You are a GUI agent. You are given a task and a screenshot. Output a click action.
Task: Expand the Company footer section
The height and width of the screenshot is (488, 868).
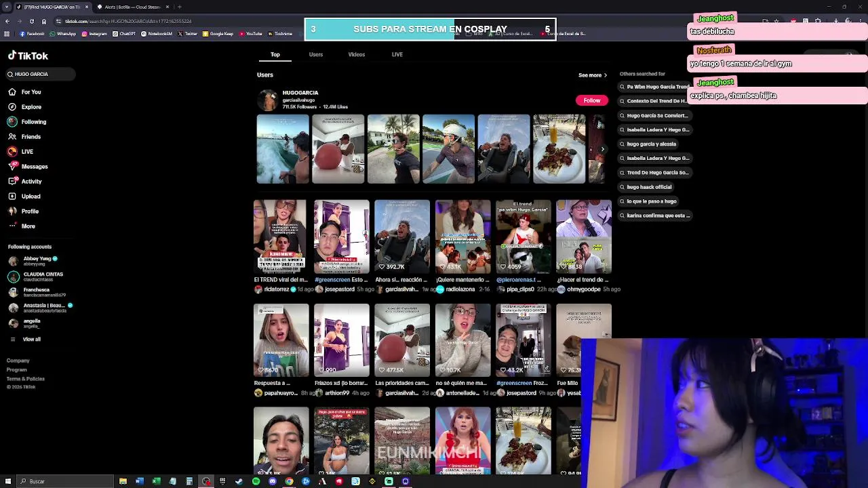coord(18,361)
